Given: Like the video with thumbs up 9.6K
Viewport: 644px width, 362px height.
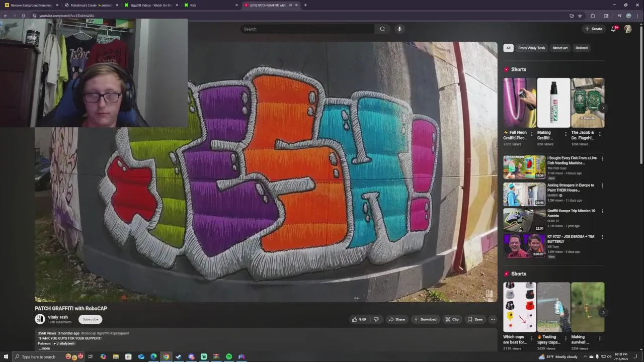Looking at the screenshot, I should click(359, 319).
